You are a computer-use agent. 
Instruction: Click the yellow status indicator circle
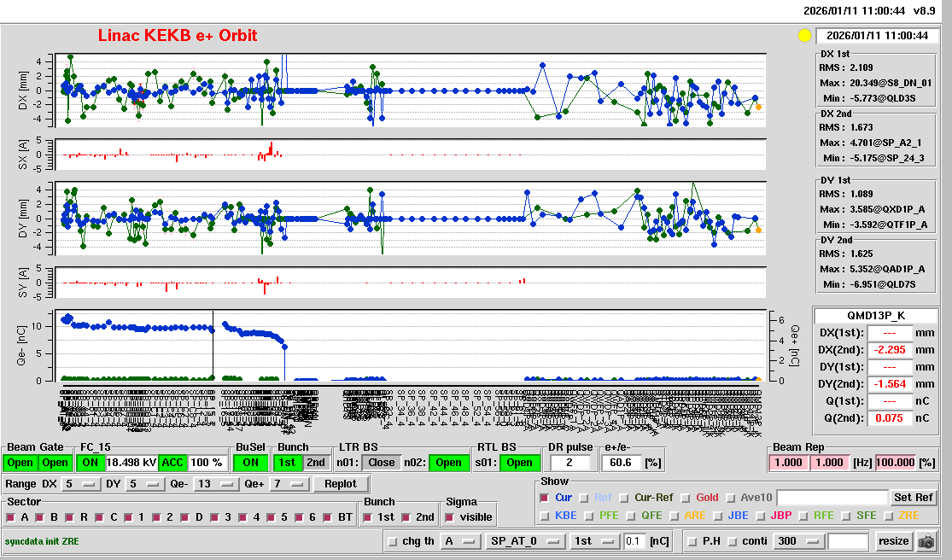coord(803,36)
